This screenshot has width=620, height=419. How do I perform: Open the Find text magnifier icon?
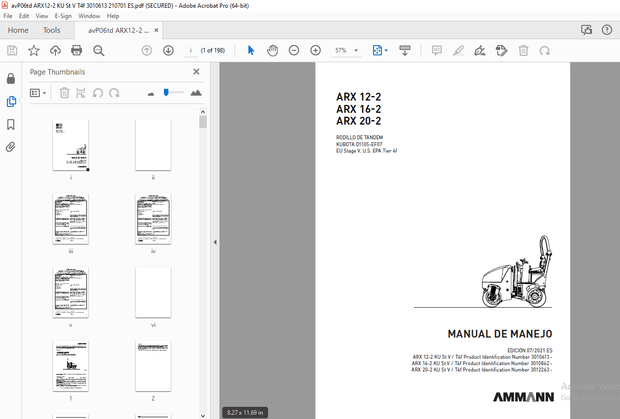(98, 51)
